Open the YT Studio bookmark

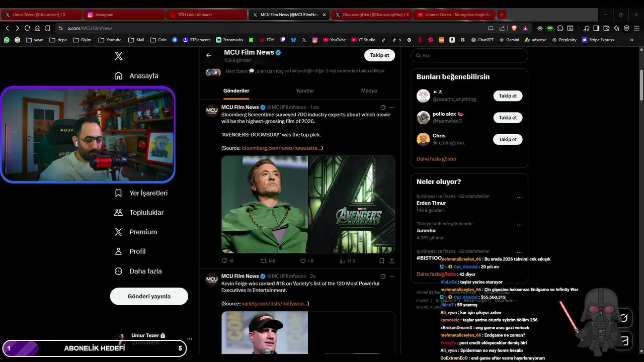[x=363, y=40]
